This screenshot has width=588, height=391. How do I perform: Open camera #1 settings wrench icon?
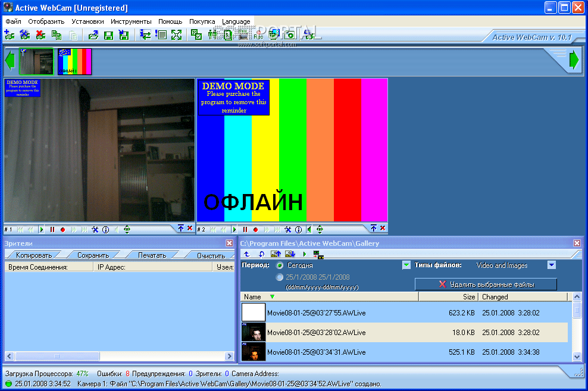95,230
